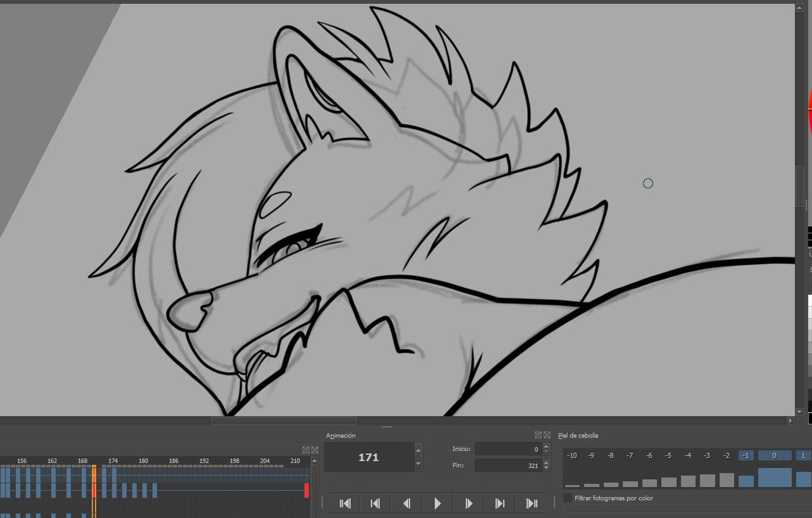Viewport: 812px width, 518px height.
Task: Toggle onion skin frame 1
Action: coord(803,456)
